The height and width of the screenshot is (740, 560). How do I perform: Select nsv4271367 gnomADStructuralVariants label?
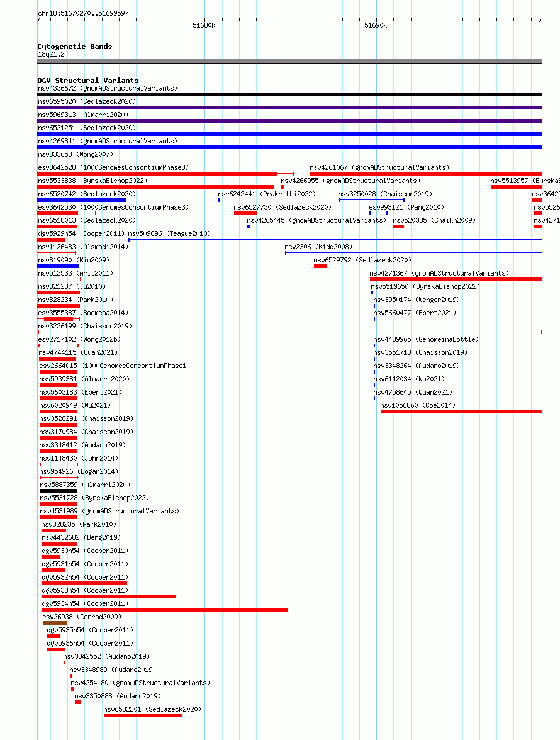click(x=439, y=273)
